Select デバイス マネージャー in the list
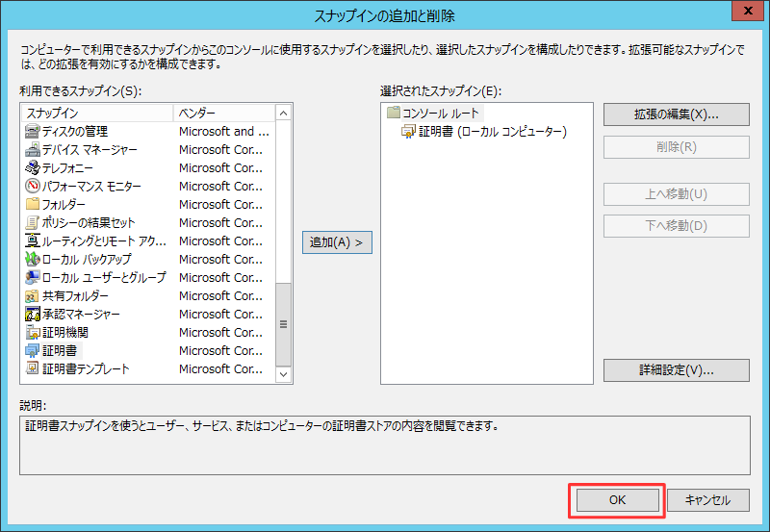The height and width of the screenshot is (532, 770). coord(90,149)
